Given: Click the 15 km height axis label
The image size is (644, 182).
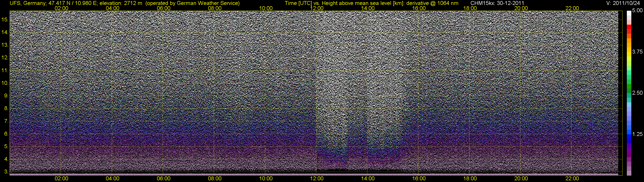Looking at the screenshot, I should click(x=5, y=20).
